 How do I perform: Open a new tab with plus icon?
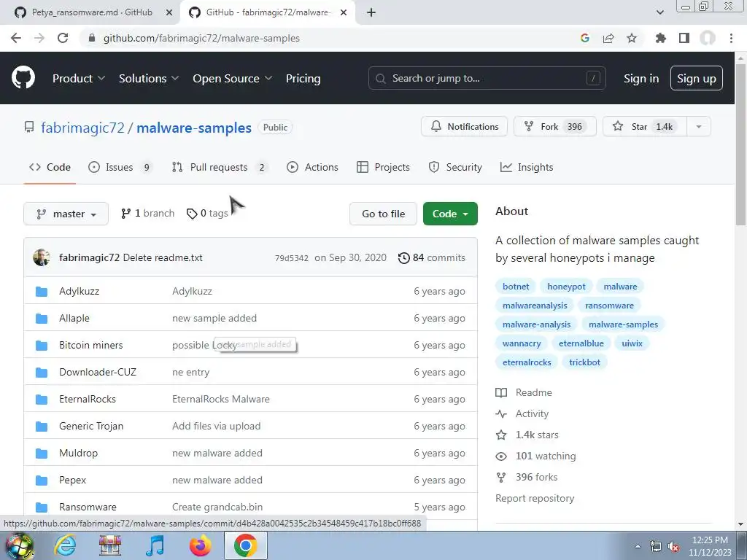(371, 12)
